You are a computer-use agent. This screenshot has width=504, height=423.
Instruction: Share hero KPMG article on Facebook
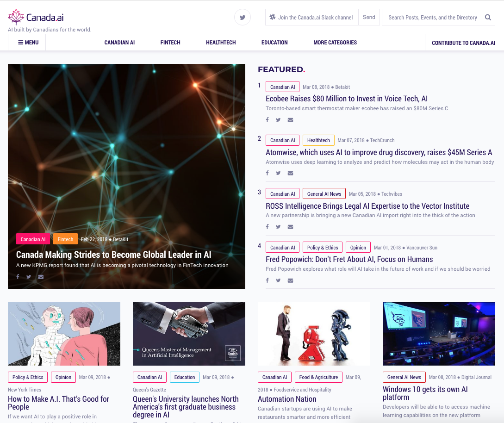tap(18, 277)
